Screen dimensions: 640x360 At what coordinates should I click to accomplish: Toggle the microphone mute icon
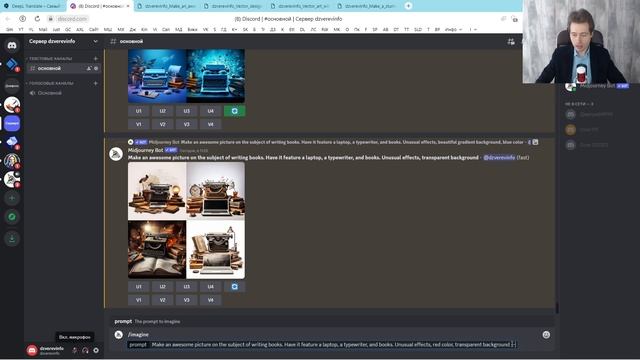[75, 350]
